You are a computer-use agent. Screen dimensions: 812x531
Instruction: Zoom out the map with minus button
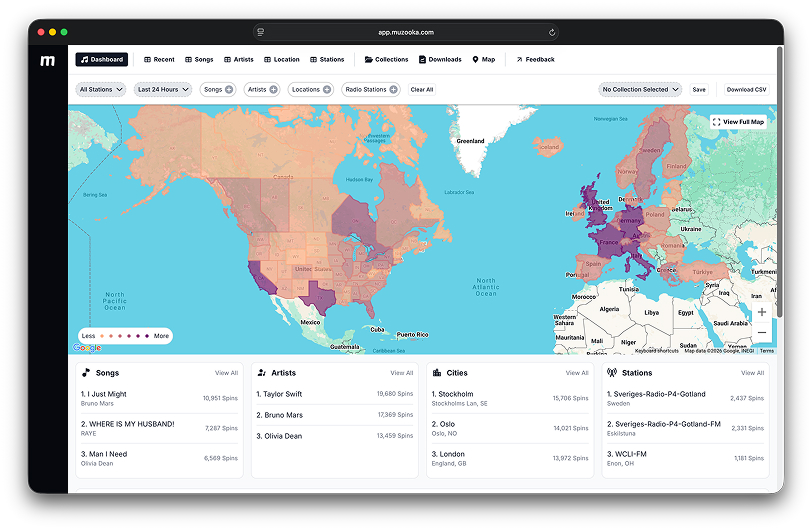pos(762,333)
